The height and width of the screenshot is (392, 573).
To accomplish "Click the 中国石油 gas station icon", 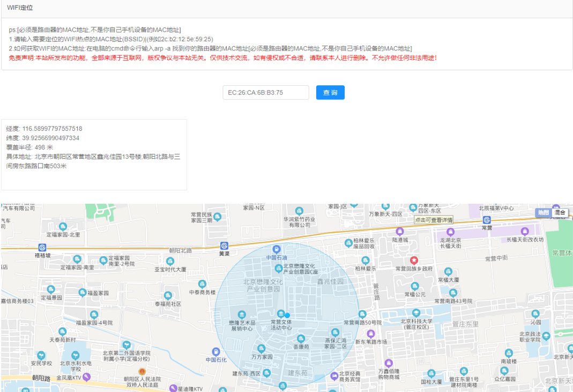I will click(x=277, y=249).
